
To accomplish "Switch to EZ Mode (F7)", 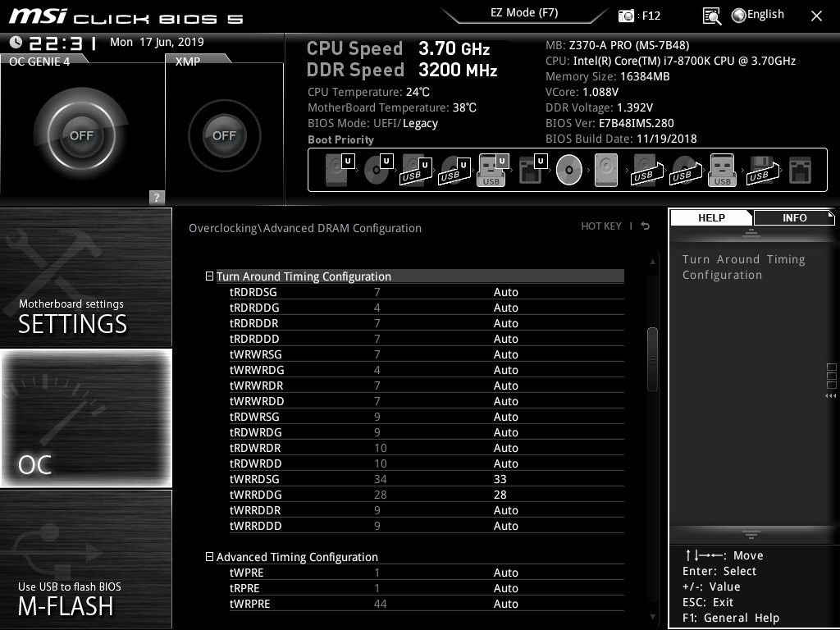I will pyautogui.click(x=524, y=13).
